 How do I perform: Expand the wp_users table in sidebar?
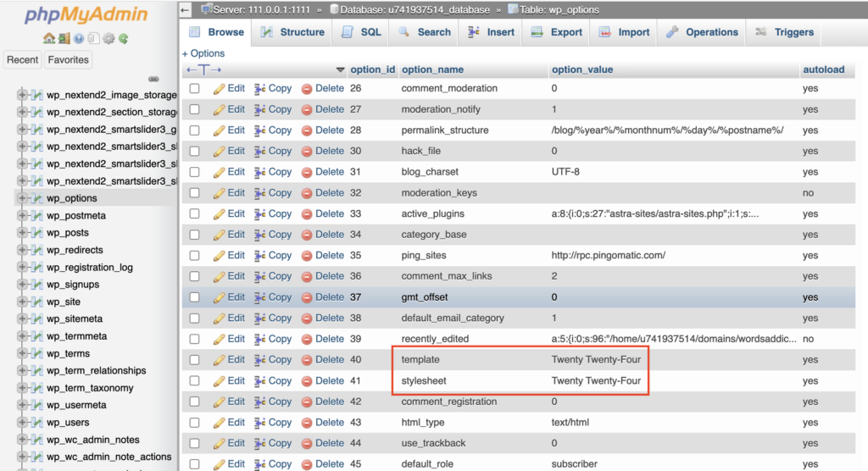click(x=22, y=423)
